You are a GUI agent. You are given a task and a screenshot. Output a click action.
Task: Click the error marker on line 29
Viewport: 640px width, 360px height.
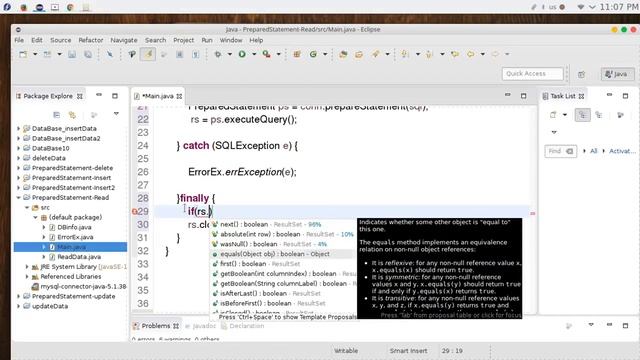(134, 211)
